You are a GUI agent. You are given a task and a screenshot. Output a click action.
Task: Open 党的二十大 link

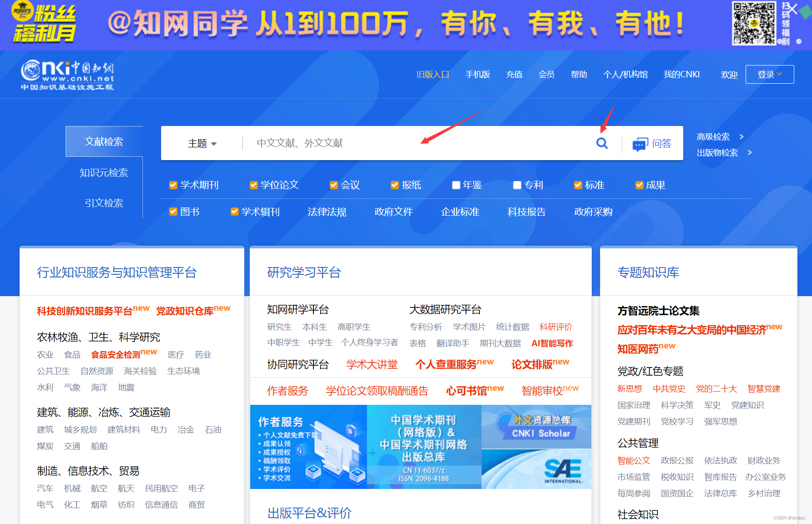(716, 389)
